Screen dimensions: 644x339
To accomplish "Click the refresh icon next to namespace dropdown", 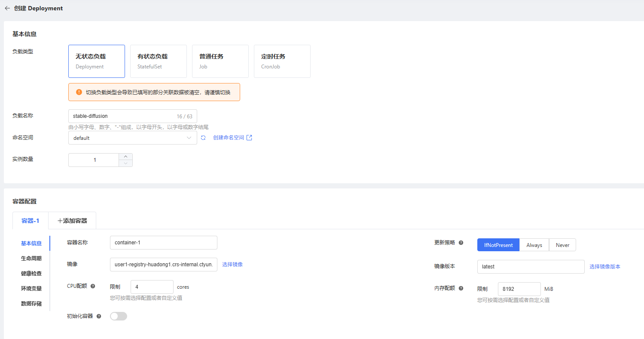I will click(x=203, y=138).
